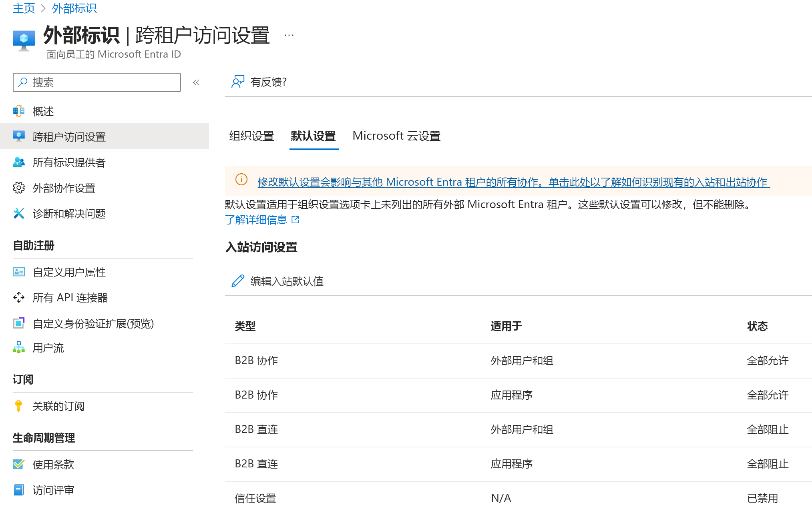Open 概述 in the sidebar
The height and width of the screenshot is (515, 812).
tap(105, 111)
